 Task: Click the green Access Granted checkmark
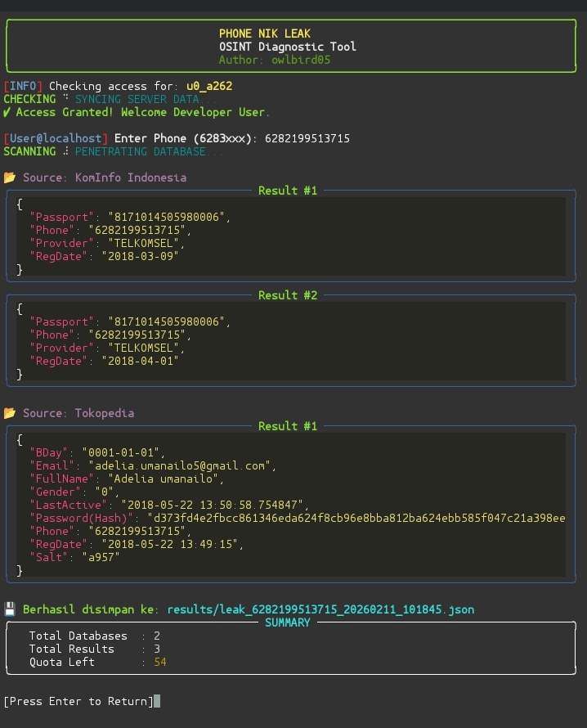point(7,112)
